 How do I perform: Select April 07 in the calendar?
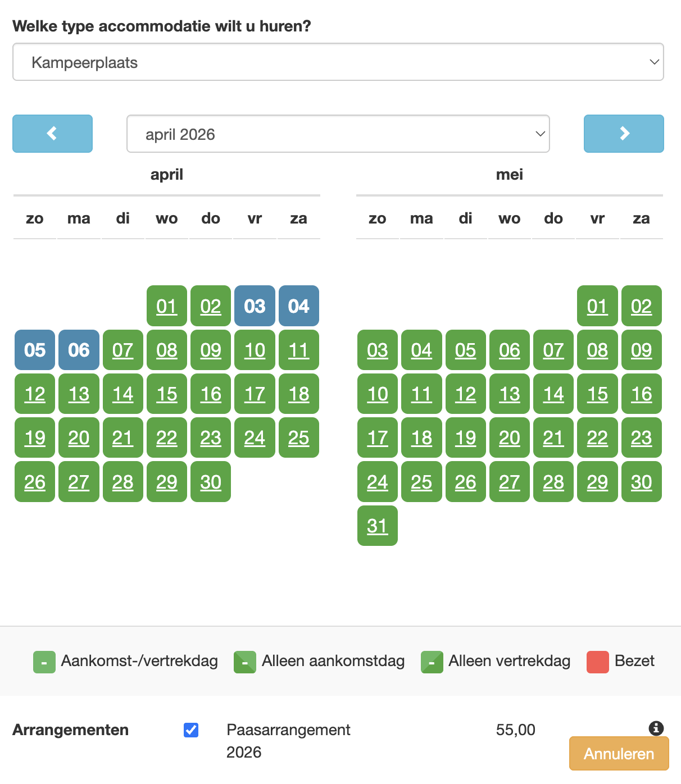(122, 350)
